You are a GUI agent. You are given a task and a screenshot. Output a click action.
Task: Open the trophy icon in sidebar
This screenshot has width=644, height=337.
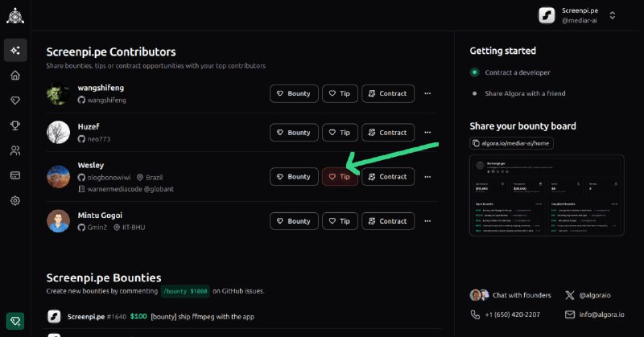[x=14, y=125]
